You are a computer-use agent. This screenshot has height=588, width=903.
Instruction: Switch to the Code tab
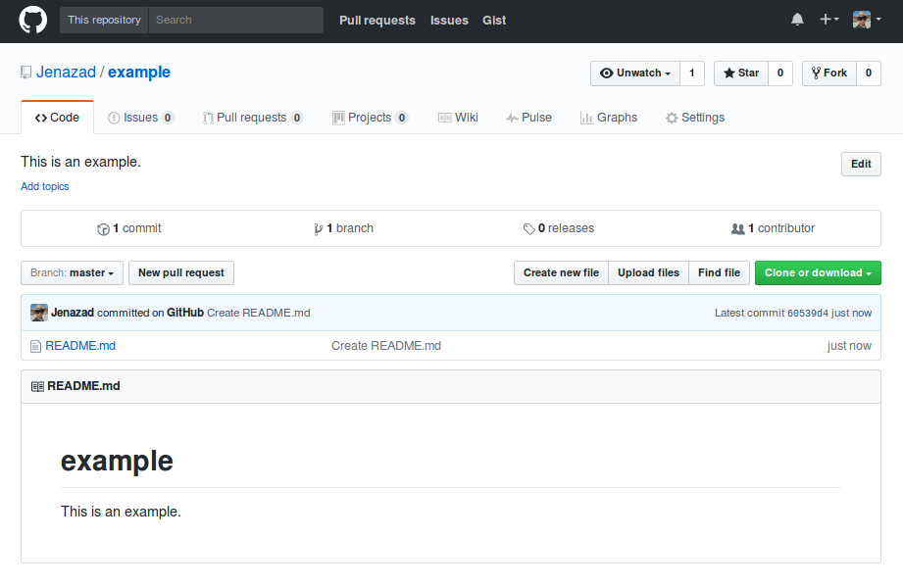pyautogui.click(x=57, y=118)
